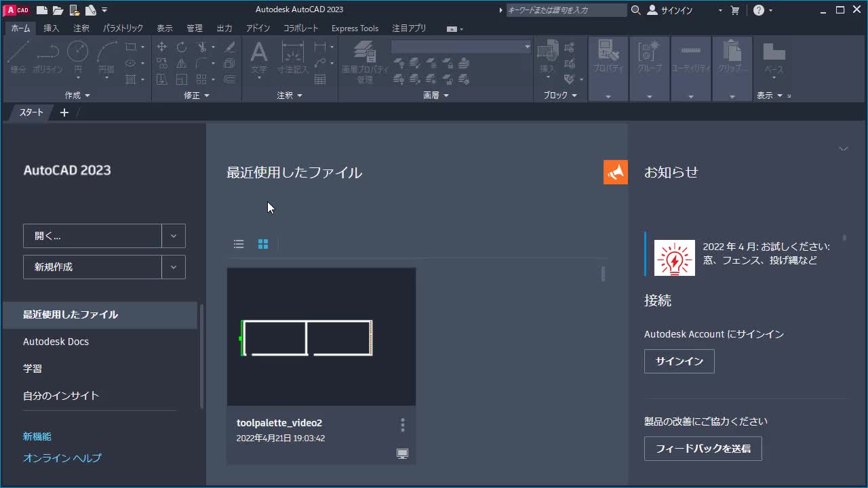Open the layer selection dropdown
Viewport: 868px width, 488px height.
click(461, 47)
